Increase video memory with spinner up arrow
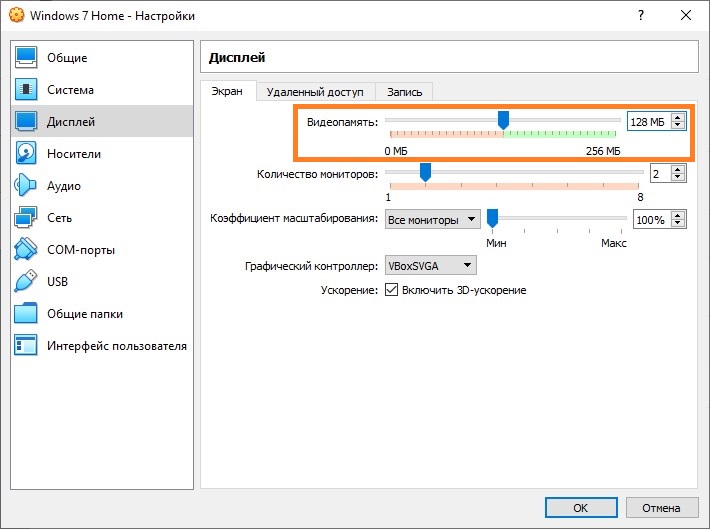The width and height of the screenshot is (710, 529). (x=679, y=117)
